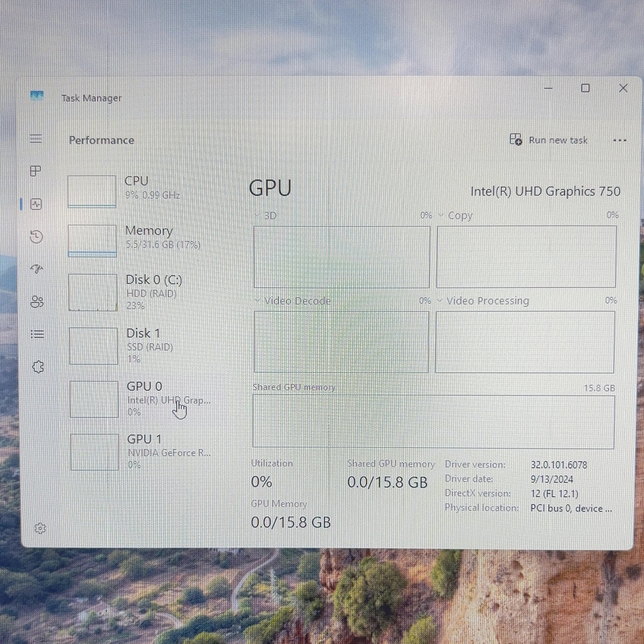Open the three-dot more options menu
This screenshot has width=644, height=644.
(x=619, y=141)
